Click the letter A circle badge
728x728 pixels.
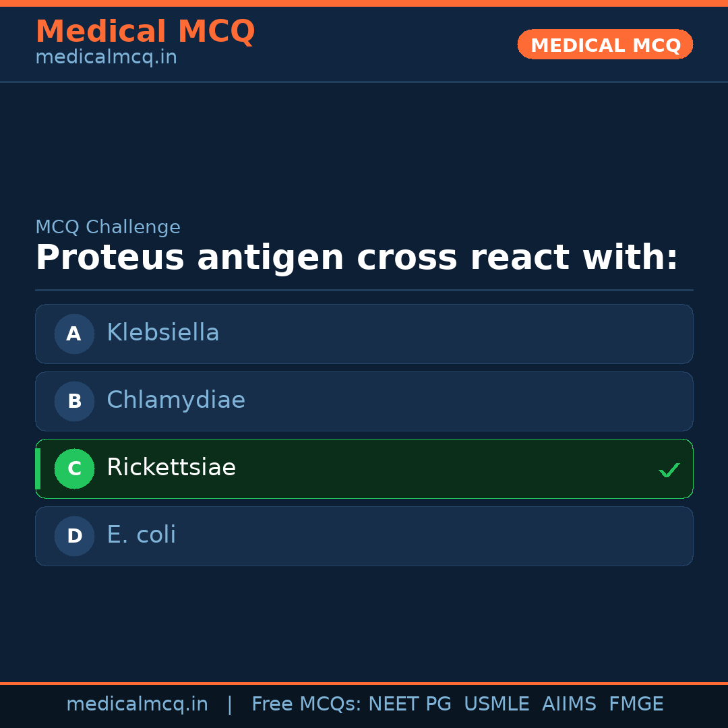point(74,334)
